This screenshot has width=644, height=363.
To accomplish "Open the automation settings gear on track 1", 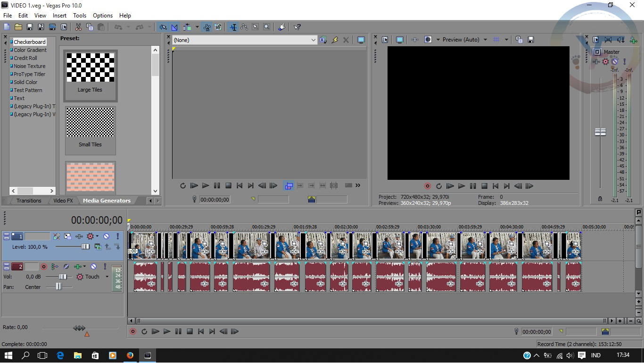I will tap(90, 236).
